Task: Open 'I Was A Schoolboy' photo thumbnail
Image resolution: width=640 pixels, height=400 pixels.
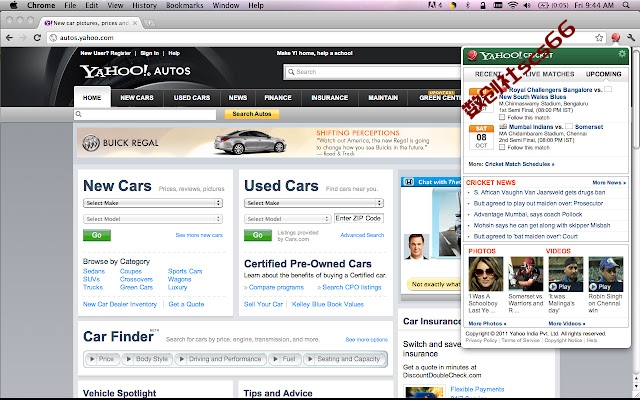Action: point(486,274)
